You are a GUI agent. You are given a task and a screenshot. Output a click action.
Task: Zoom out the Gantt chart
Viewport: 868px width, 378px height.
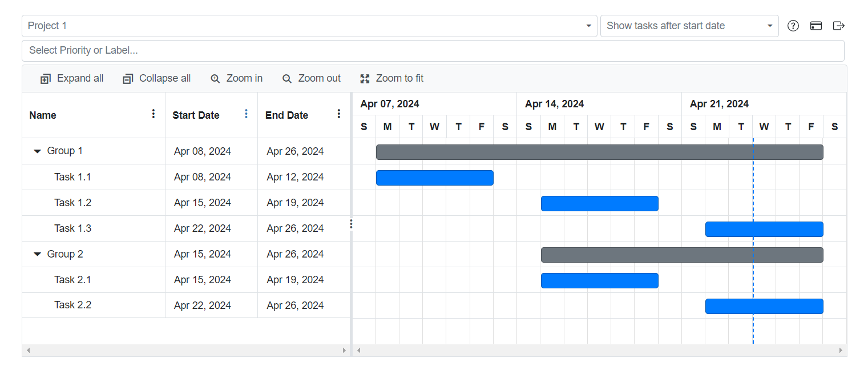pyautogui.click(x=311, y=79)
